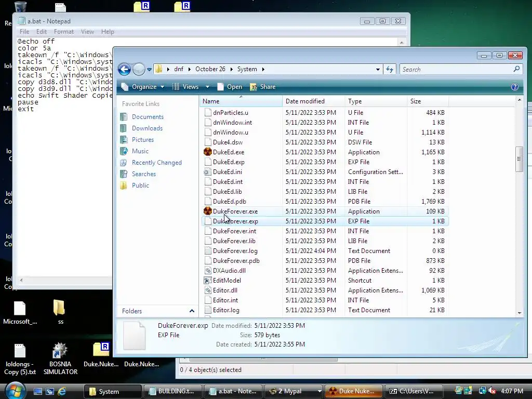Select the file Duke4.dsw

coord(228,142)
